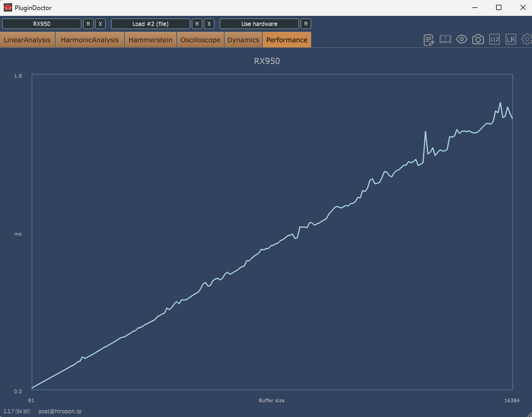Open the HarmonicAnalysis tab

pos(90,40)
